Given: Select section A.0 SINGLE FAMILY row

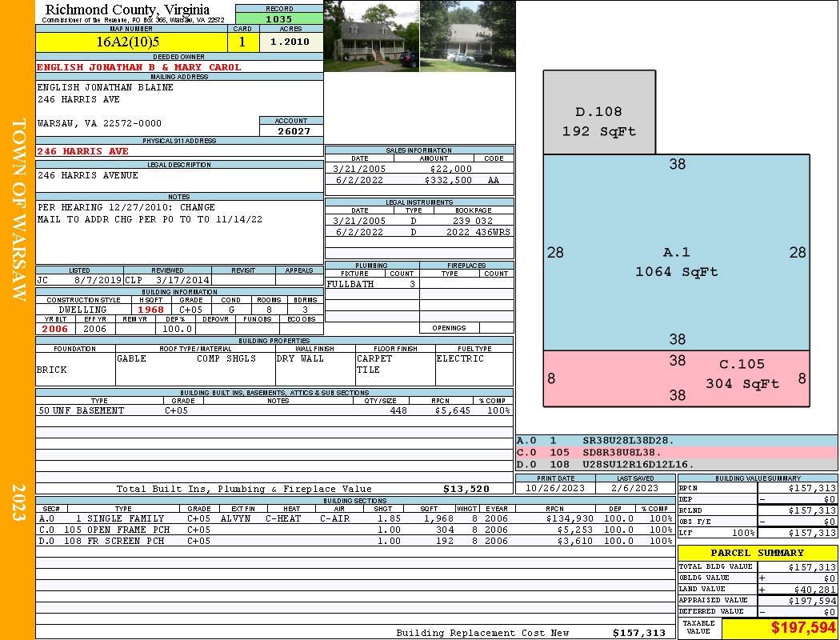Looking at the screenshot, I should (x=356, y=518).
